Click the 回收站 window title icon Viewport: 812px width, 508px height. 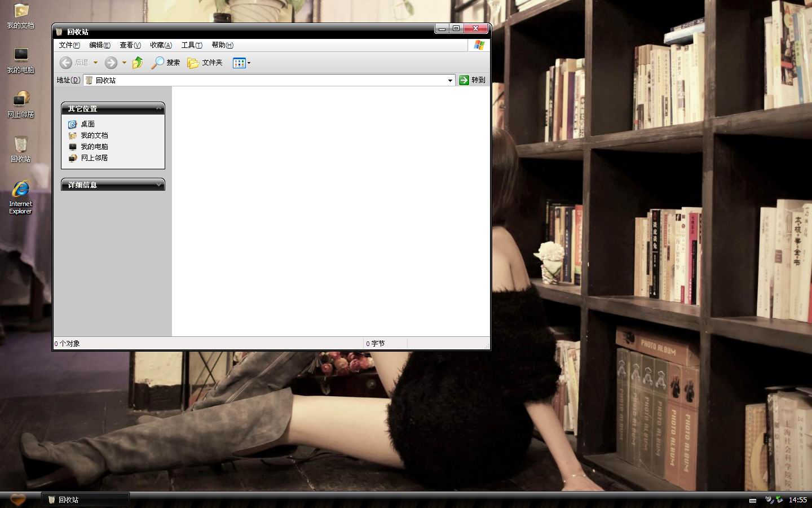tap(59, 32)
